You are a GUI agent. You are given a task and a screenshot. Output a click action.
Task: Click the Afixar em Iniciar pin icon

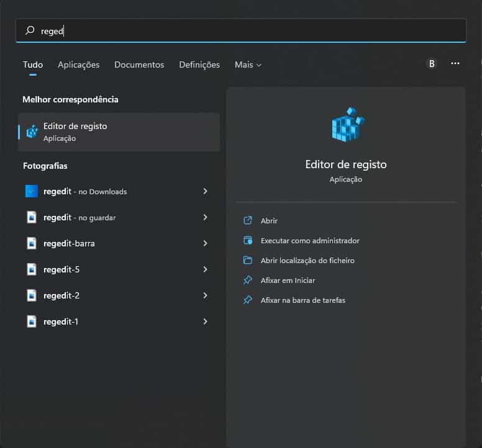tap(248, 280)
